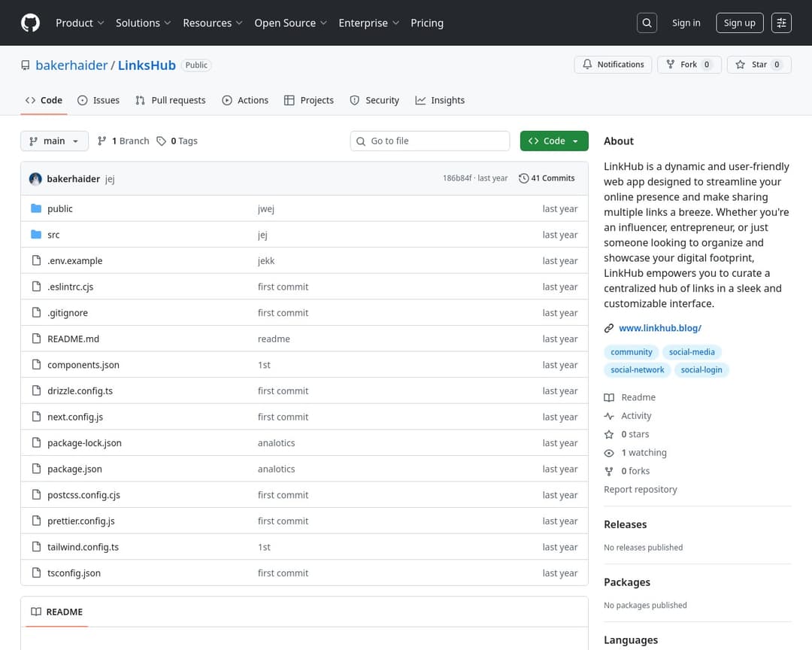Expand the Product menu
The height and width of the screenshot is (650, 812).
[x=80, y=23]
